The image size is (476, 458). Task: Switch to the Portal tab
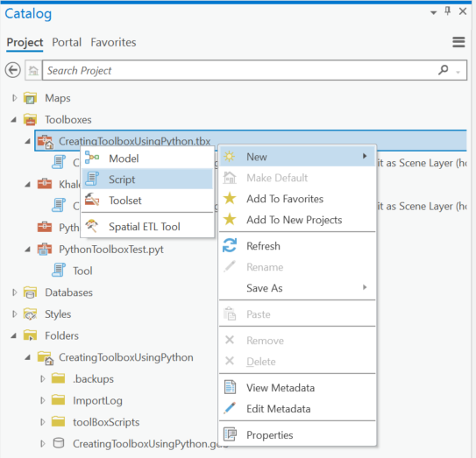(67, 42)
